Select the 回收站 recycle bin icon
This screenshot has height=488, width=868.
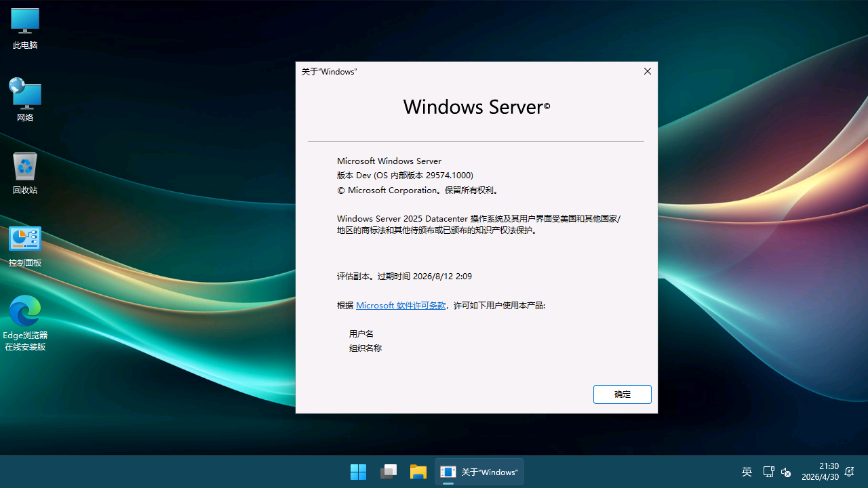(x=25, y=173)
